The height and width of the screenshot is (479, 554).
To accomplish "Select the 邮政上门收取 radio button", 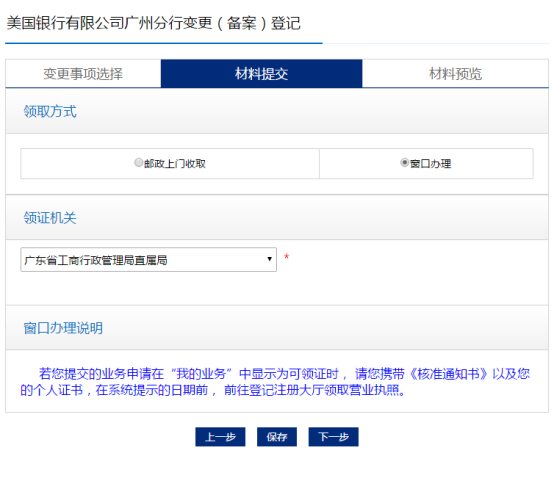I will click(138, 162).
